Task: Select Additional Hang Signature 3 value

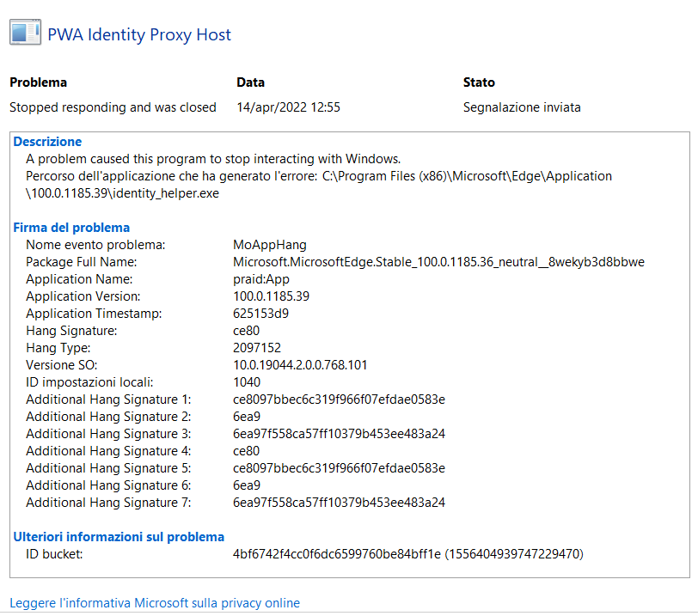Action: point(339,434)
